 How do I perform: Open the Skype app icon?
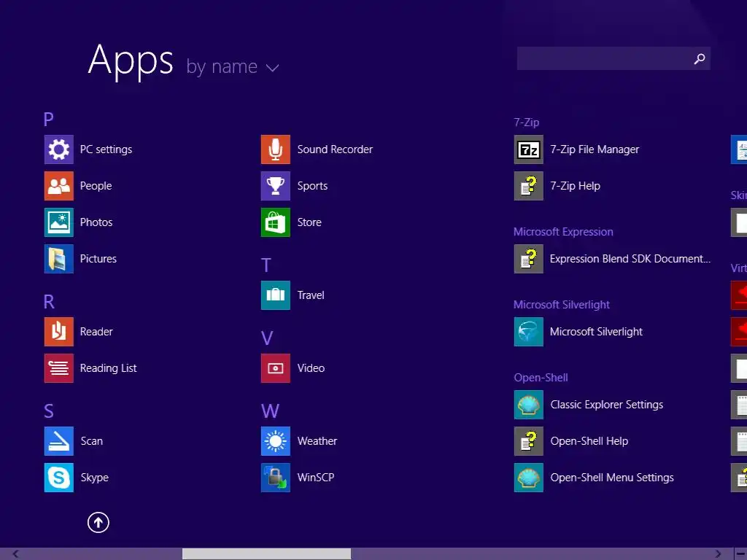(58, 478)
